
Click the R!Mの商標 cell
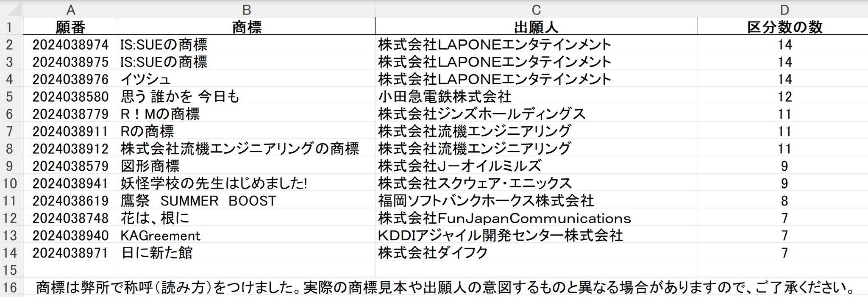tap(247, 114)
